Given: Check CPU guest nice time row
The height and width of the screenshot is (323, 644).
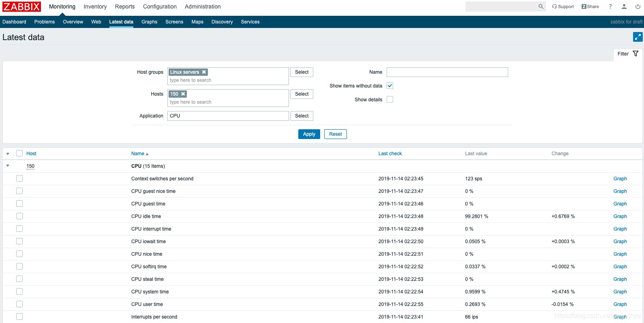Looking at the screenshot, I should pos(19,191).
